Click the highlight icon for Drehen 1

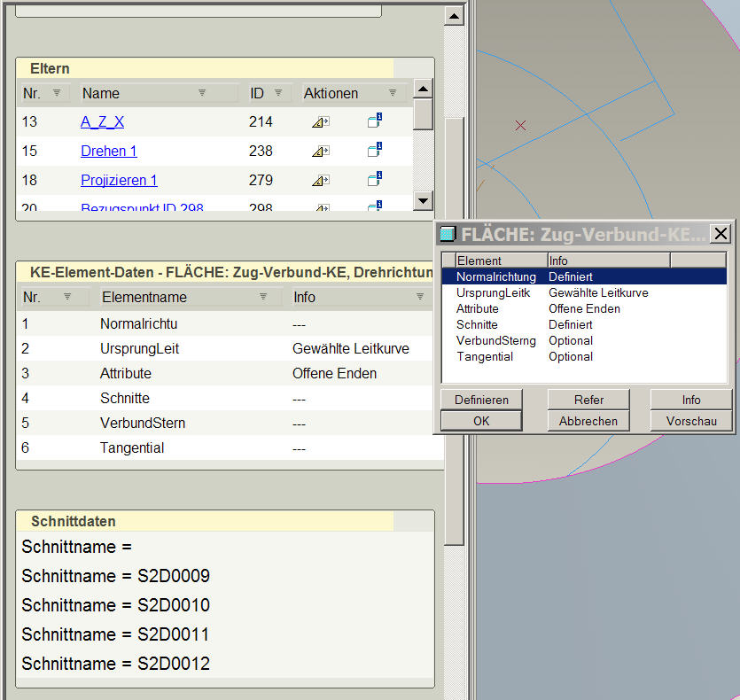[x=320, y=152]
